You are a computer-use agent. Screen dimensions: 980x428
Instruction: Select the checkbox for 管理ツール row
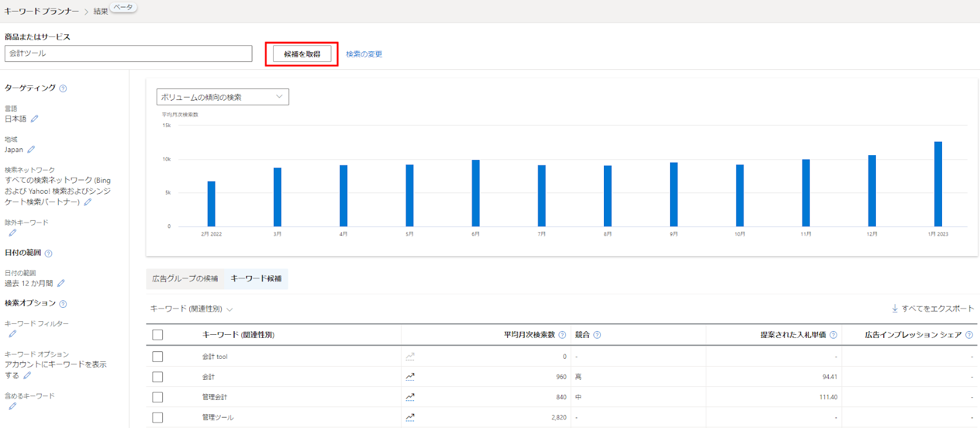pyautogui.click(x=158, y=417)
